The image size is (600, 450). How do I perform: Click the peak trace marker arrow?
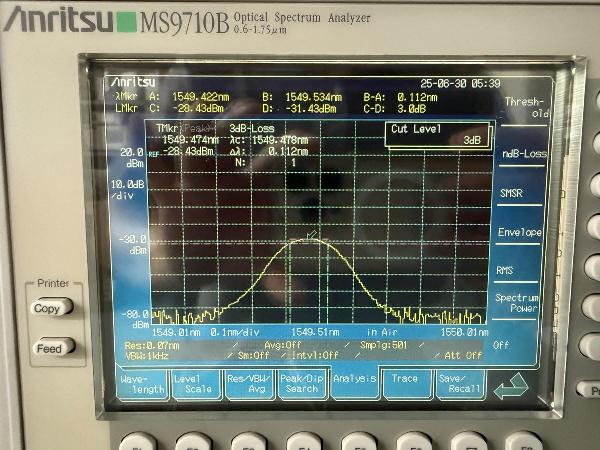[x=312, y=234]
